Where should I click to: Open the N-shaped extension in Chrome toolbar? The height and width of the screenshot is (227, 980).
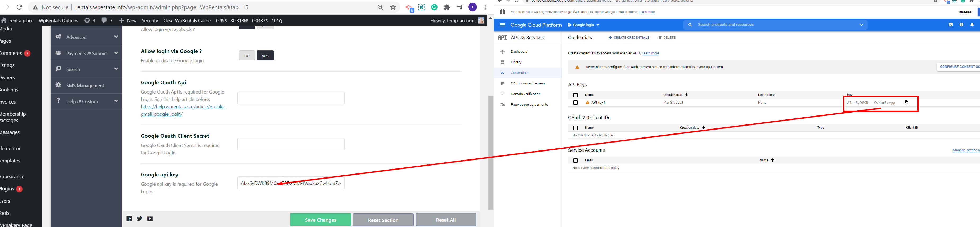pos(422,7)
